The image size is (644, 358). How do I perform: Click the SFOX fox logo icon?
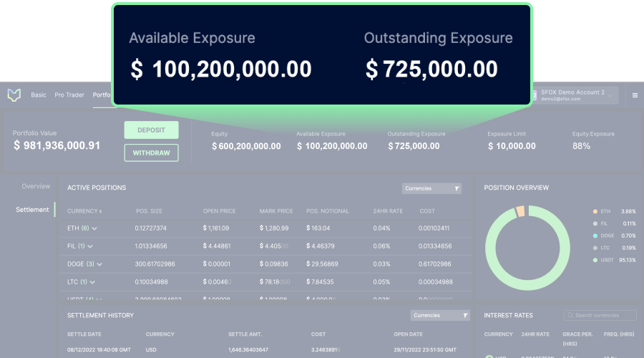(14, 95)
